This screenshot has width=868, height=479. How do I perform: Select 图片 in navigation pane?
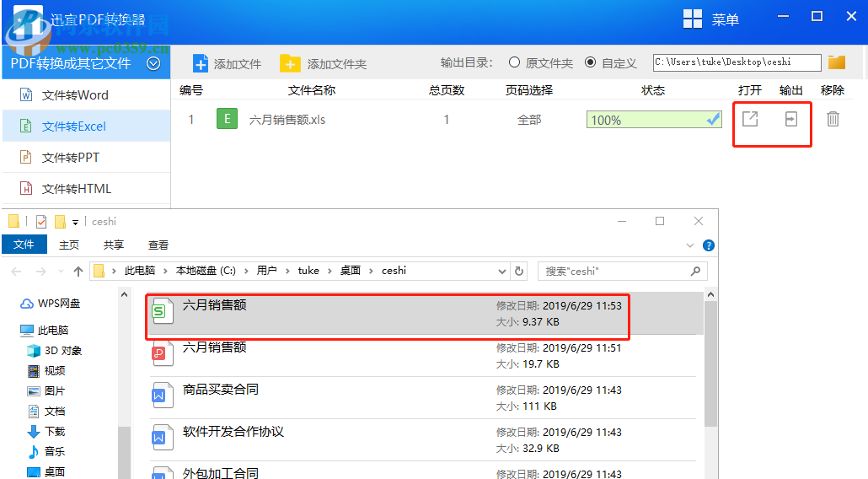point(46,391)
